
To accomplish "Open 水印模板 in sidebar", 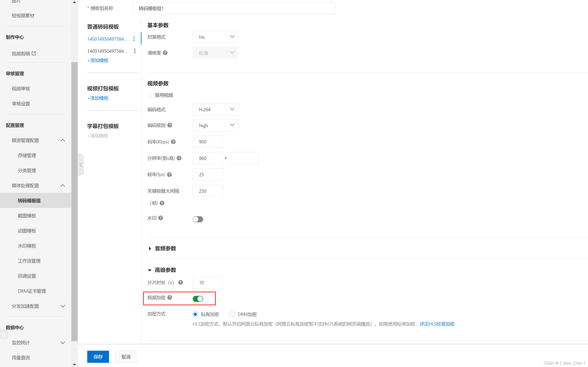I will 27,246.
